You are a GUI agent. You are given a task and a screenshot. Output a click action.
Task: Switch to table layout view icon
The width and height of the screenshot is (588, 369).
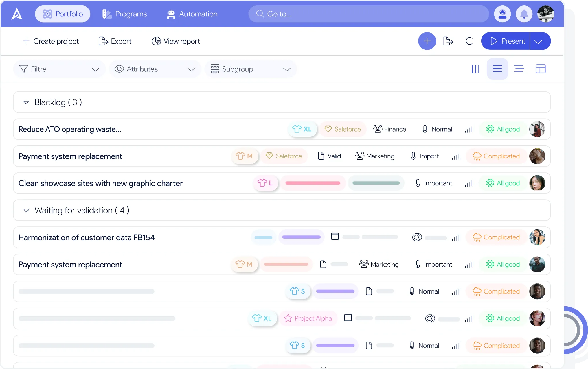point(540,69)
